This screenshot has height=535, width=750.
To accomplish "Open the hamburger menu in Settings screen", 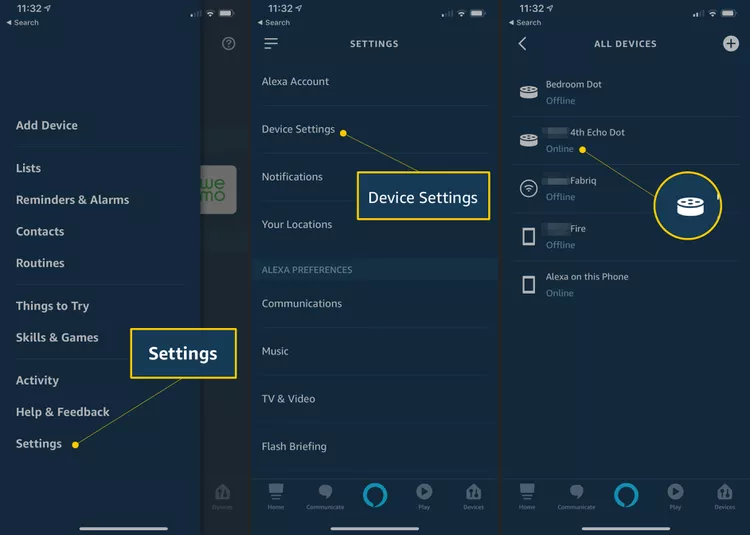I will coord(271,44).
